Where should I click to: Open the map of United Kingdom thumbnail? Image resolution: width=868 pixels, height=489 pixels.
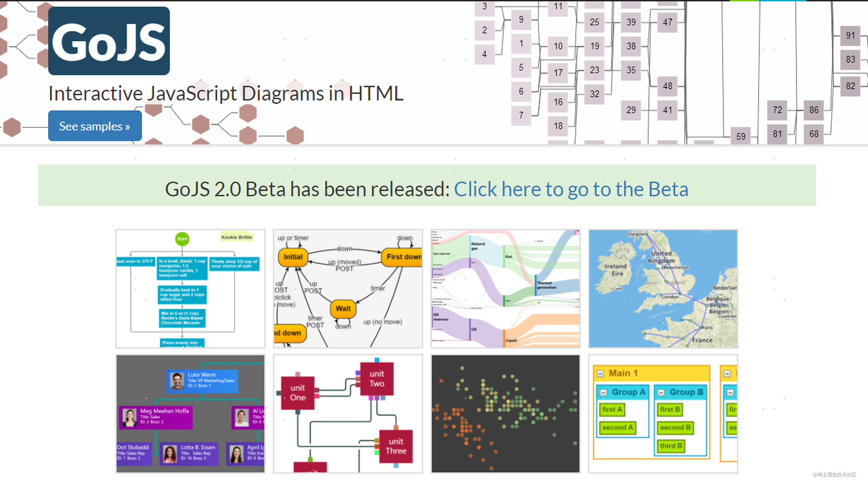[x=663, y=288]
